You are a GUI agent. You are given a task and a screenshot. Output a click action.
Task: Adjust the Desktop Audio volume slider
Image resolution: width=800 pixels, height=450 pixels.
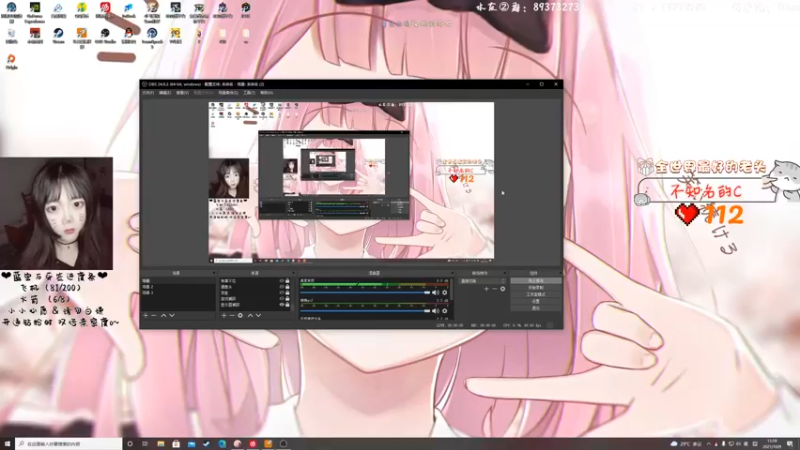(365, 293)
